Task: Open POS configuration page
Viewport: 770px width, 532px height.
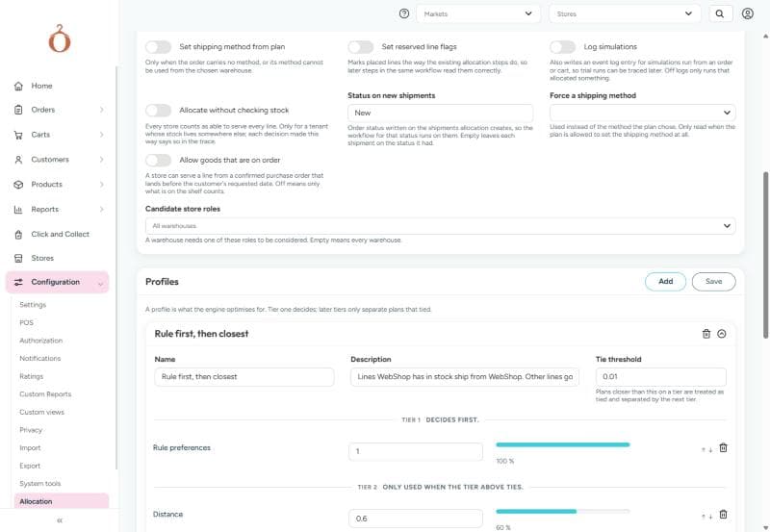Action: pos(27,323)
